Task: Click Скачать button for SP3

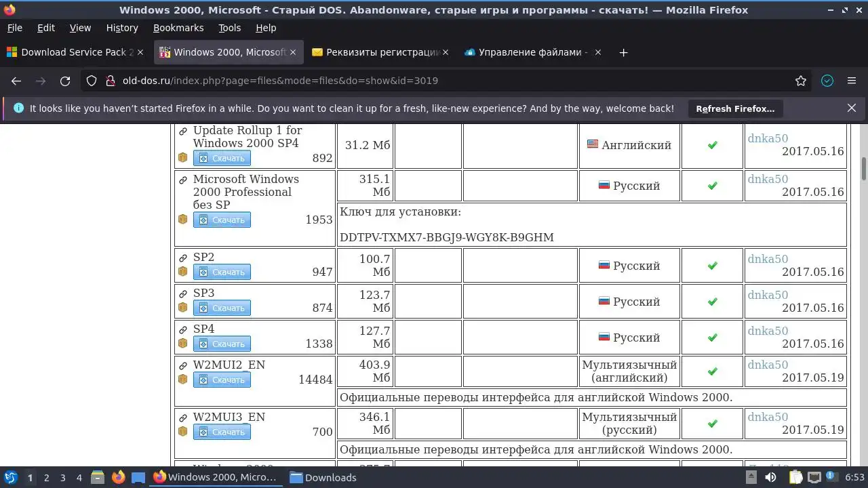Action: tap(222, 308)
